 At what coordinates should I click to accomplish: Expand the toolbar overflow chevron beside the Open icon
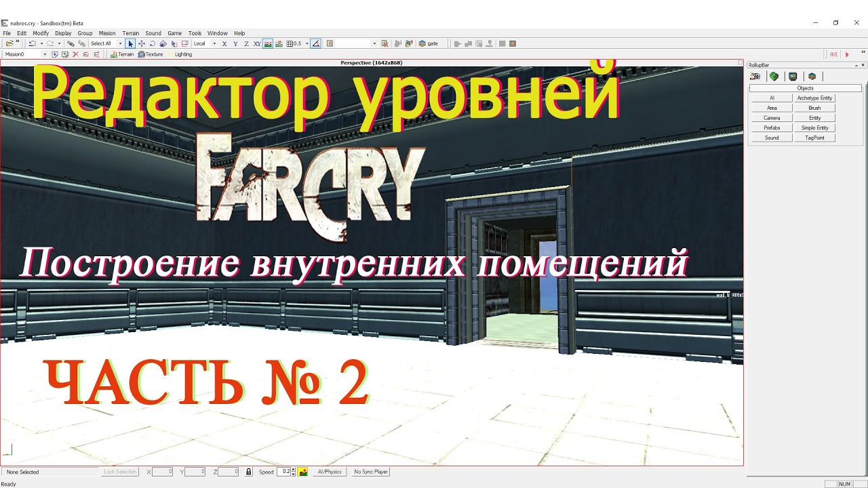[x=18, y=41]
